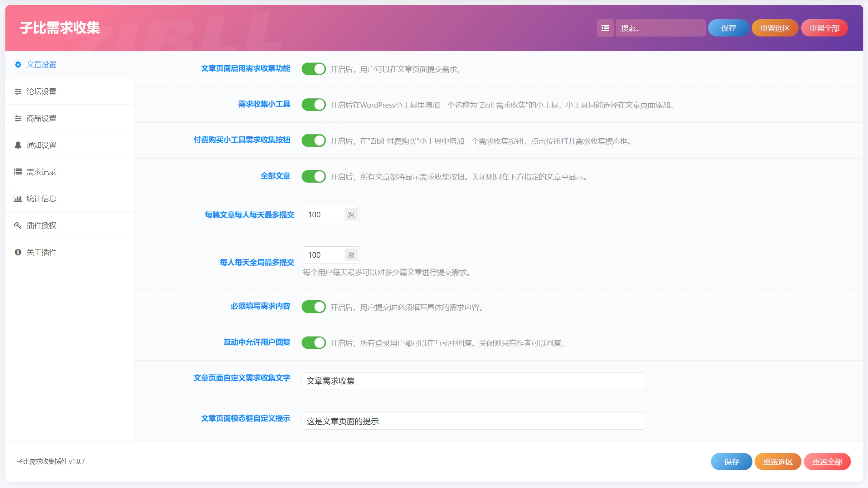Click the hint 每个用户每天最多可以对多少篇文章进行提交需求

point(386,272)
